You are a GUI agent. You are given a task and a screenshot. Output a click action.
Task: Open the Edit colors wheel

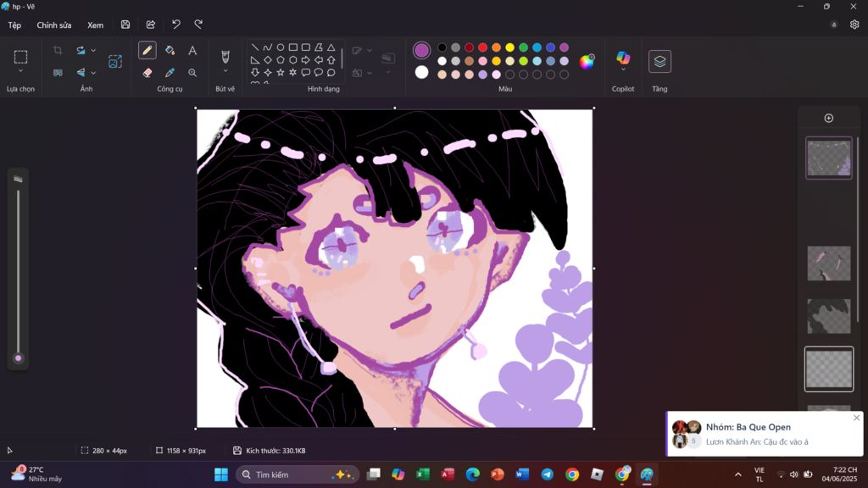click(587, 61)
